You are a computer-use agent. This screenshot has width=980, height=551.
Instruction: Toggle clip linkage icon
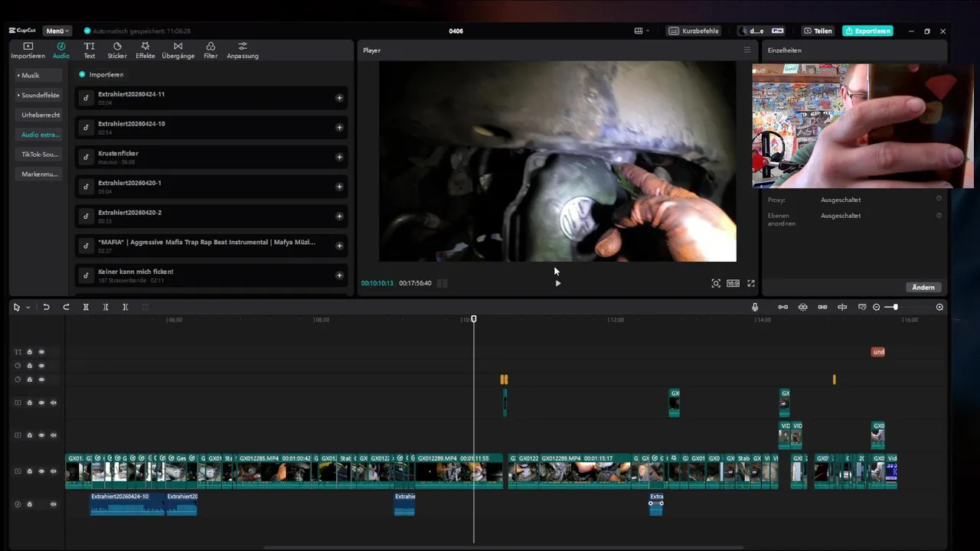[x=822, y=307]
